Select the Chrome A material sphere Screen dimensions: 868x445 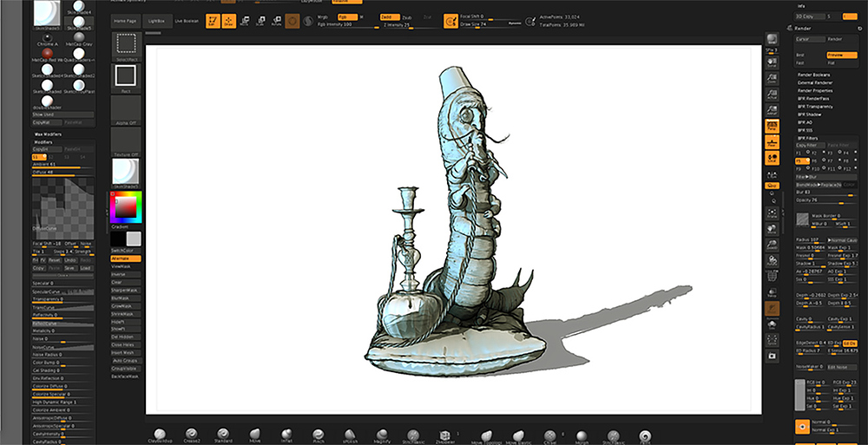[47, 37]
